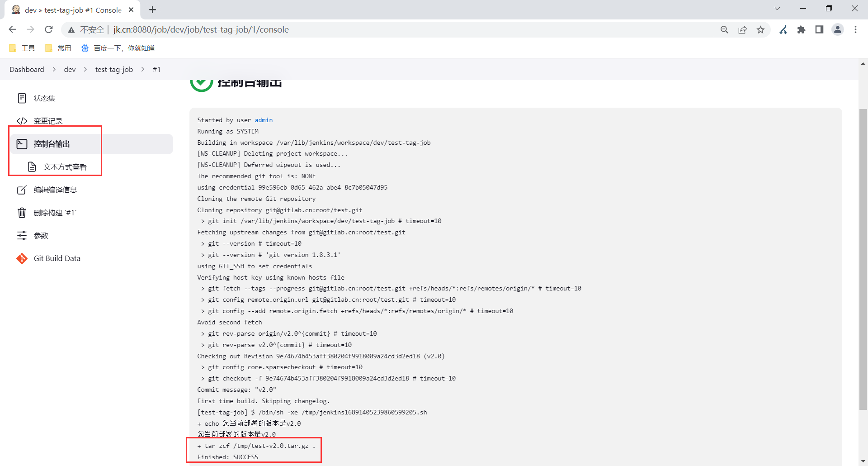
Task: Click the 'First time build. Skipping changelog.' line
Action: (x=264, y=401)
